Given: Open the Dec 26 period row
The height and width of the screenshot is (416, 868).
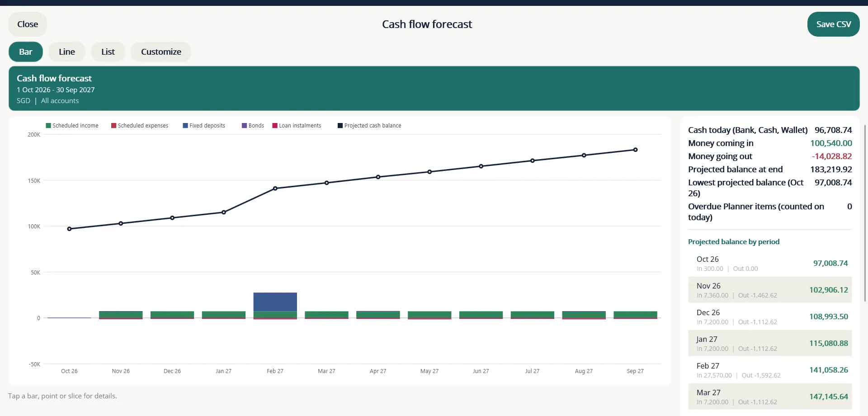Looking at the screenshot, I should [x=770, y=317].
